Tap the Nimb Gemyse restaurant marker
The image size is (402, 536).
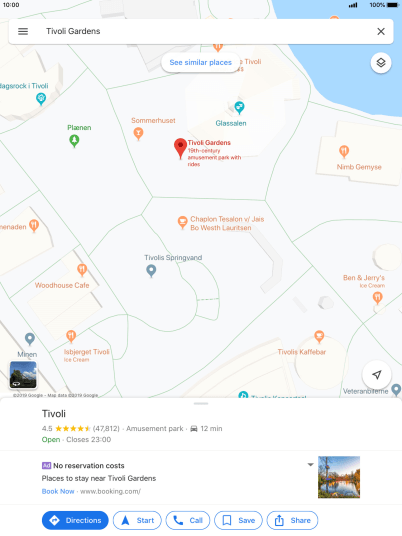pos(344,151)
